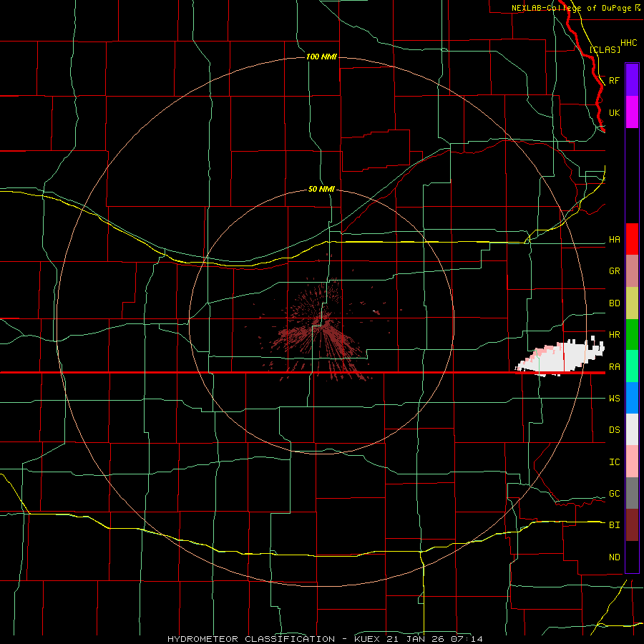Click the "HYDROMETEOR CLASSIFICATION" title text
The height and width of the screenshot is (644, 644).
(x=251, y=639)
